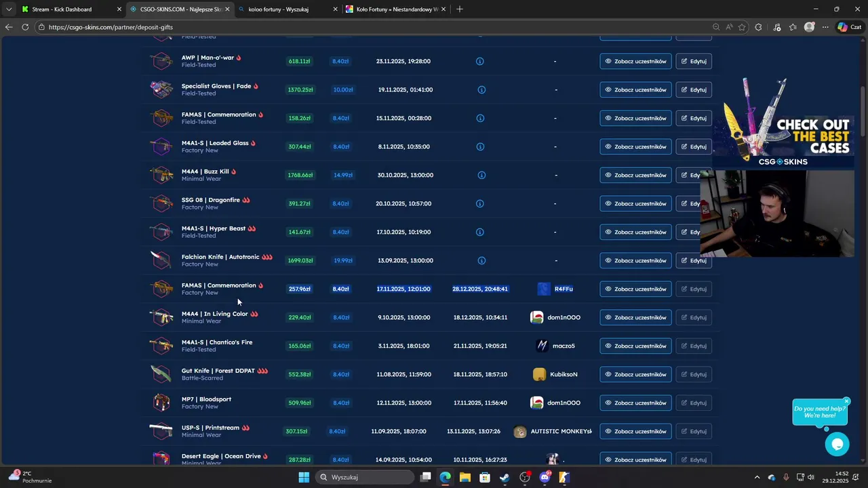Add page to favorites star icon
The width and height of the screenshot is (868, 488).
coord(742,27)
